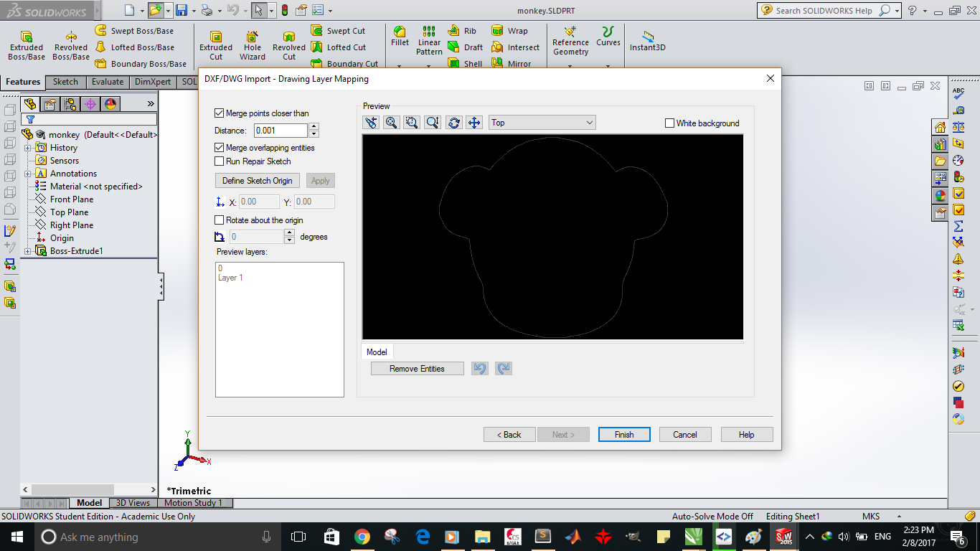Switch to the Evaluate tab
This screenshot has height=551, width=980.
(108, 82)
